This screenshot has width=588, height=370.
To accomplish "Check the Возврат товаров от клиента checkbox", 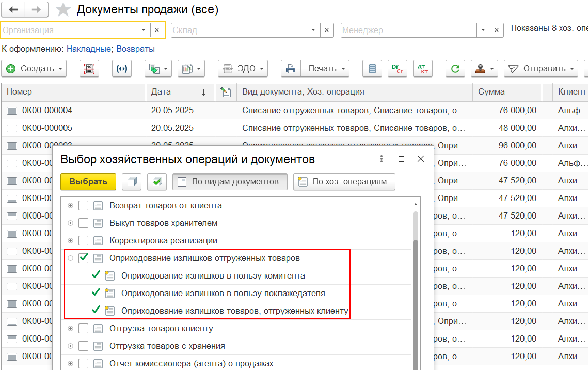I will (84, 206).
